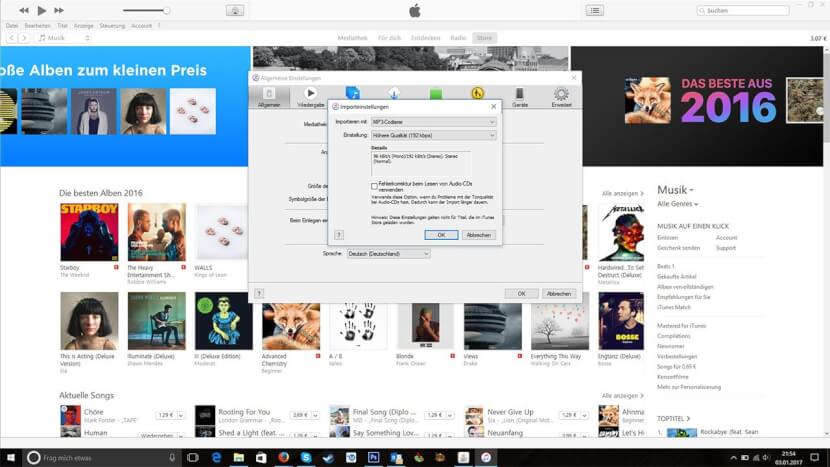Switch to the Mediathek tab
The height and width of the screenshot is (467, 830).
coord(352,38)
